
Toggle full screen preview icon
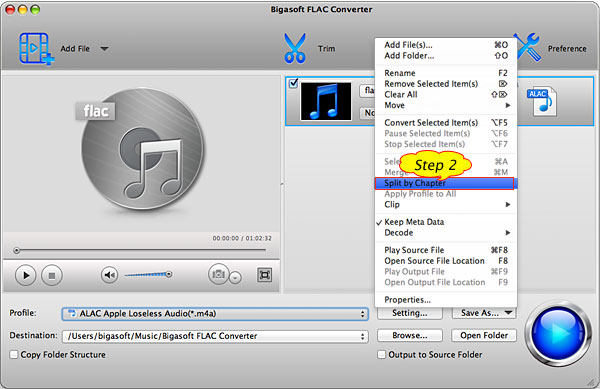tap(264, 275)
